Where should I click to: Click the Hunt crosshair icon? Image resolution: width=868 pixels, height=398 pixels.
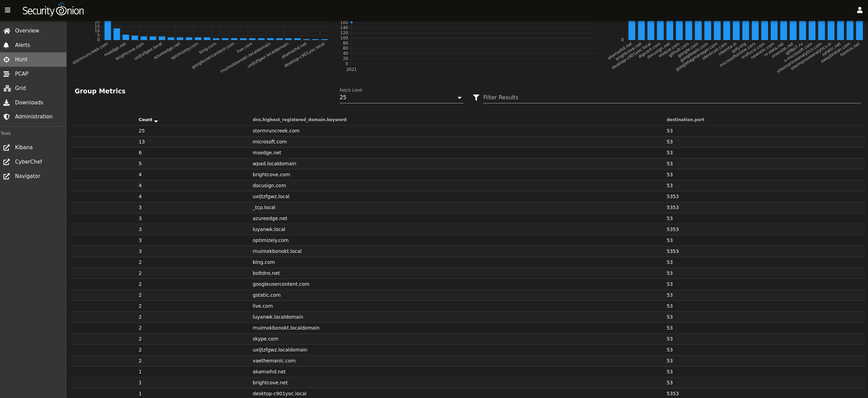click(x=7, y=60)
